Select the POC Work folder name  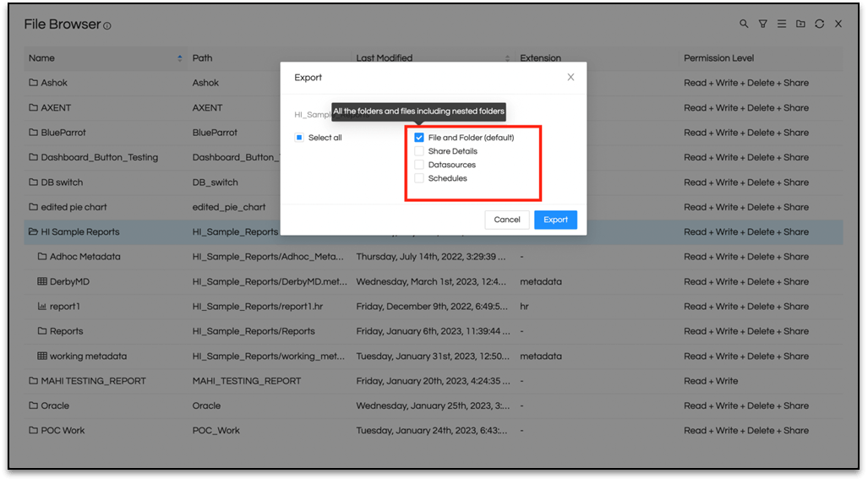63,430
